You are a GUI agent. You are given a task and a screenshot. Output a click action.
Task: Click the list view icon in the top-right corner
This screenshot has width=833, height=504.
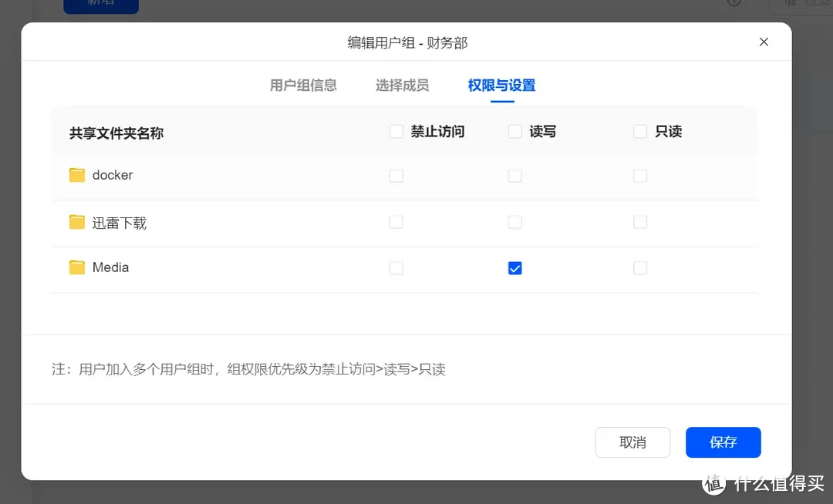pos(789,2)
